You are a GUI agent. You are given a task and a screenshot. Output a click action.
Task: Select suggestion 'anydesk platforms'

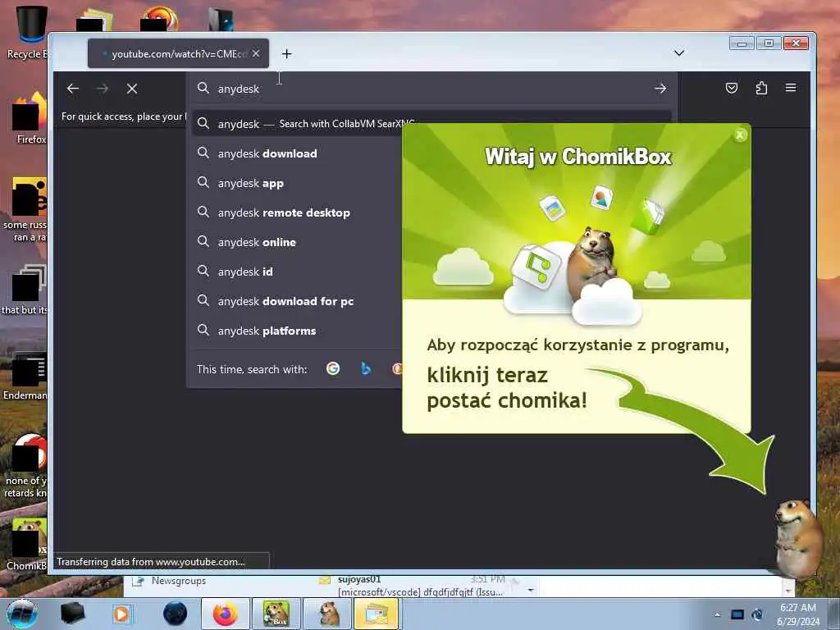(298, 331)
